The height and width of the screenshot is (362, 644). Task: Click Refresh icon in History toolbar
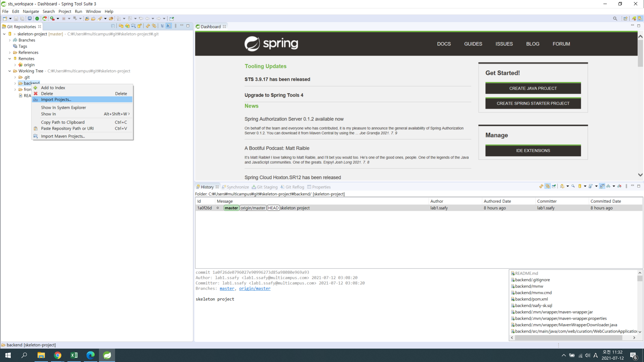pyautogui.click(x=541, y=186)
